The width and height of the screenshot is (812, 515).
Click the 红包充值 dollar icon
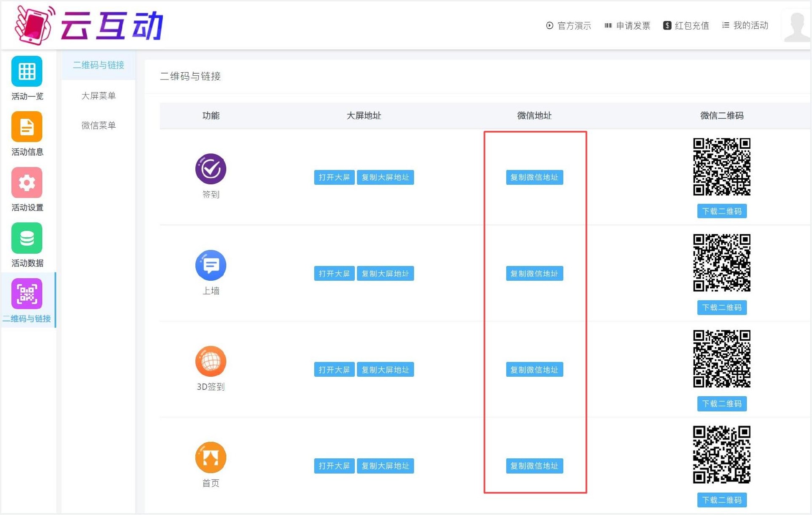click(x=667, y=25)
